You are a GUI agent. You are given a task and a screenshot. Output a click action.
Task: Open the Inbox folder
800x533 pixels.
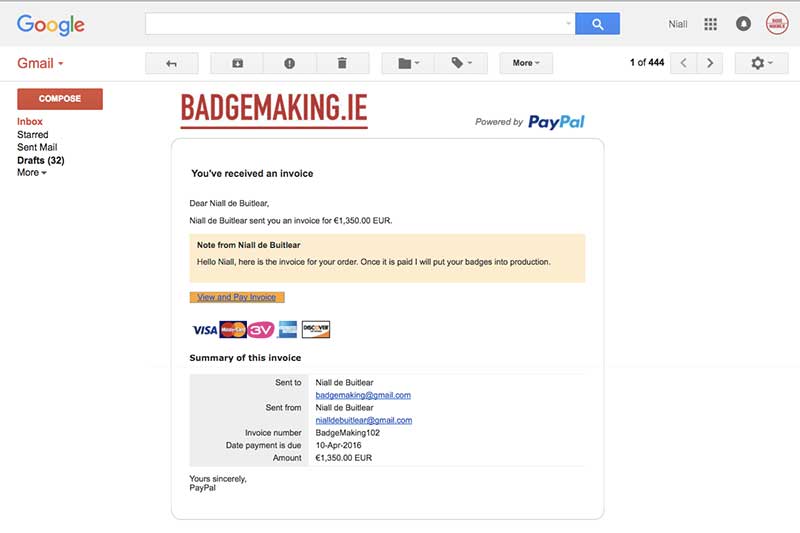coord(30,121)
